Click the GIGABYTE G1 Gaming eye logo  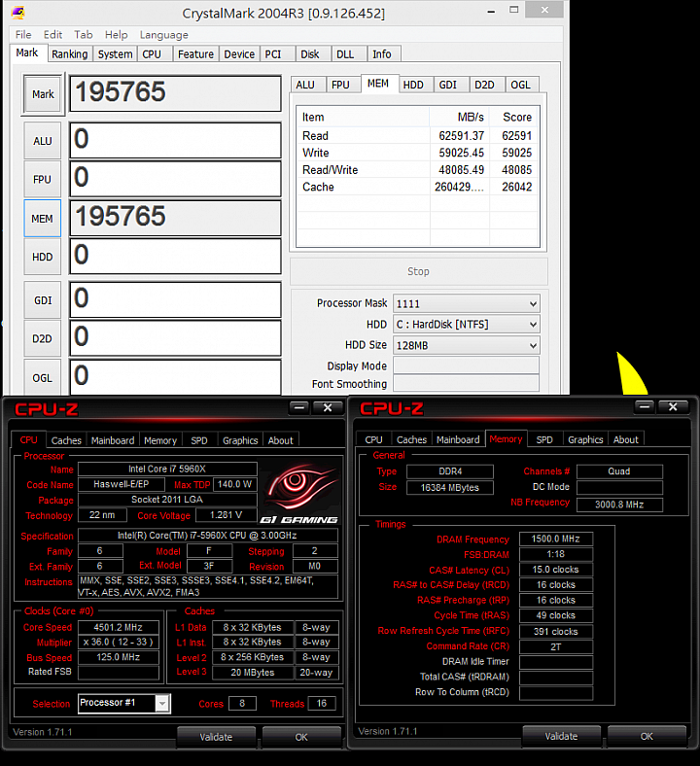tap(299, 492)
